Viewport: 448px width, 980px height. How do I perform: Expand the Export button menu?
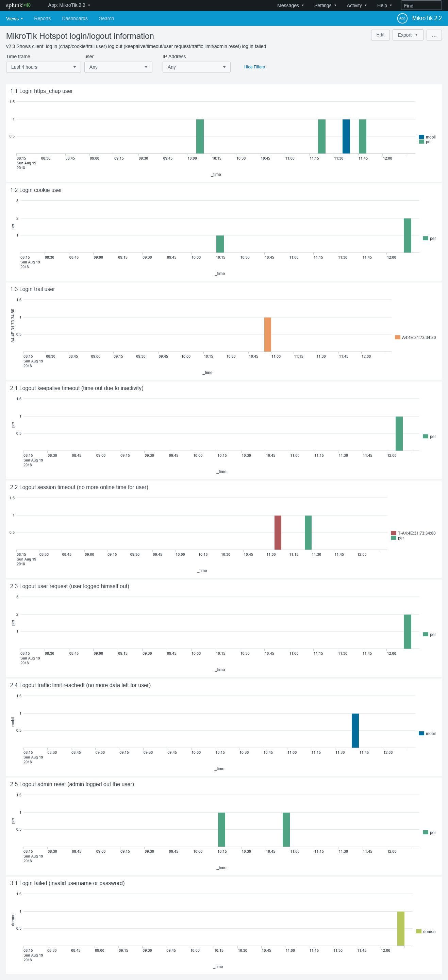point(407,35)
